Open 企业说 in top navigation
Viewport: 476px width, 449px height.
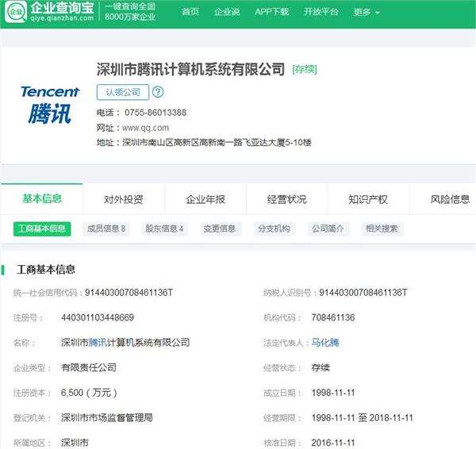227,12
